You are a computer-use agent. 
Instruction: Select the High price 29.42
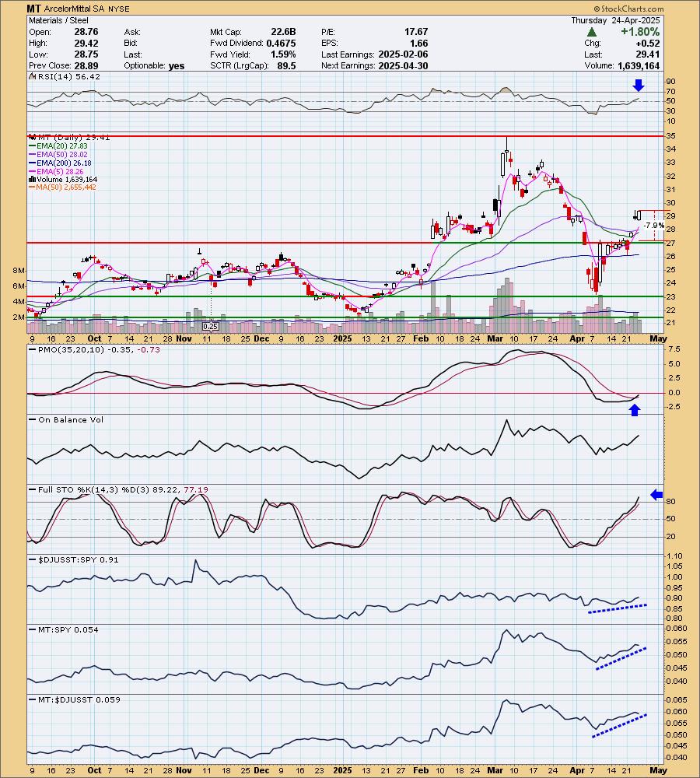click(86, 43)
